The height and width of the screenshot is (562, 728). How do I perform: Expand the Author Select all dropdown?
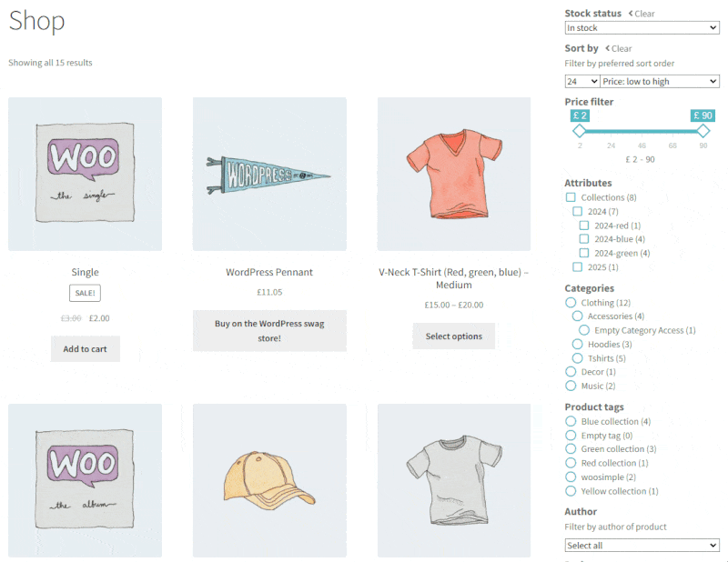(642, 546)
